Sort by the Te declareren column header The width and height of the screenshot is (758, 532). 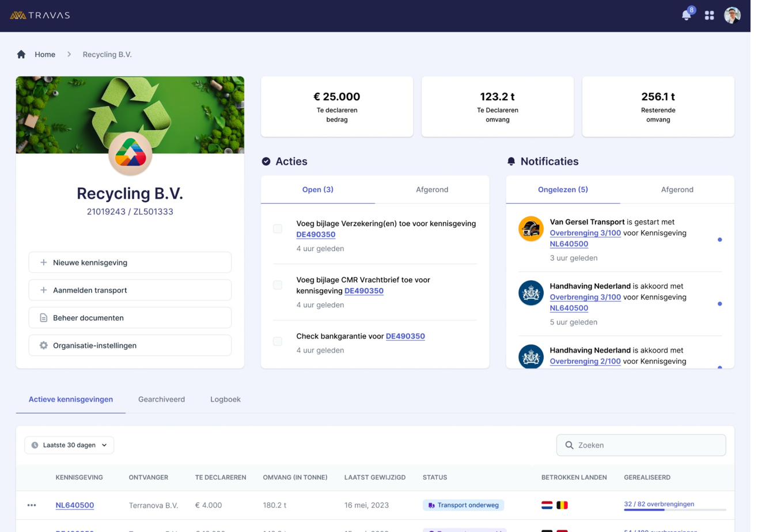(223, 482)
